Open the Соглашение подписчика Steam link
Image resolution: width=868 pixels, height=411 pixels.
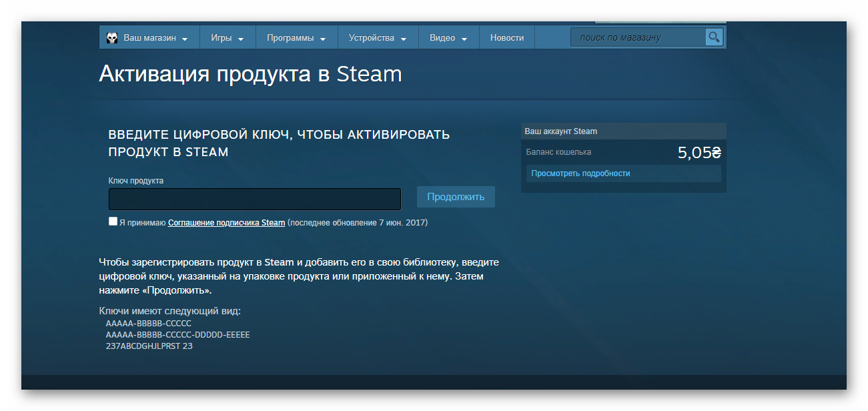click(226, 223)
